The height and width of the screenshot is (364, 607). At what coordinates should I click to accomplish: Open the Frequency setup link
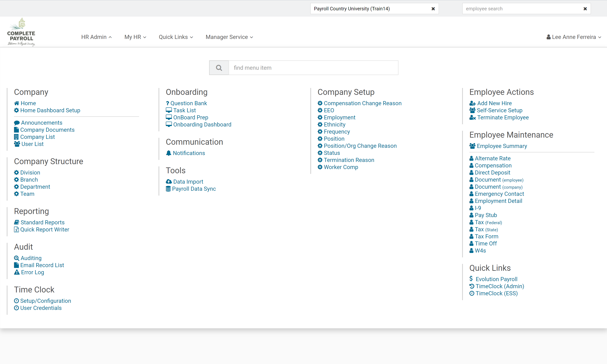tap(337, 132)
